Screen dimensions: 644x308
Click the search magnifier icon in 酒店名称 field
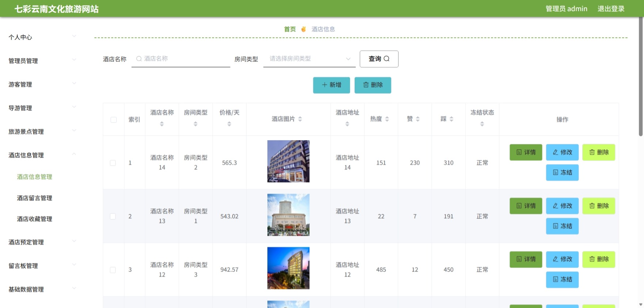[139, 59]
